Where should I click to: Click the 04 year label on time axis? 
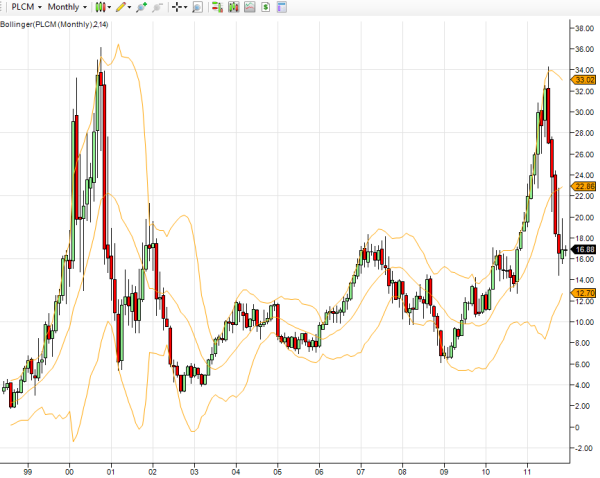pos(236,472)
